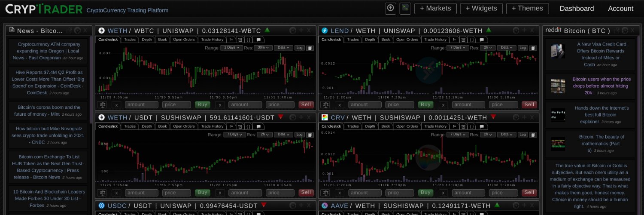The image size is (644, 215).
Task: Click the alarm clock icon in LEND/WETH panel
Action: 464,40
